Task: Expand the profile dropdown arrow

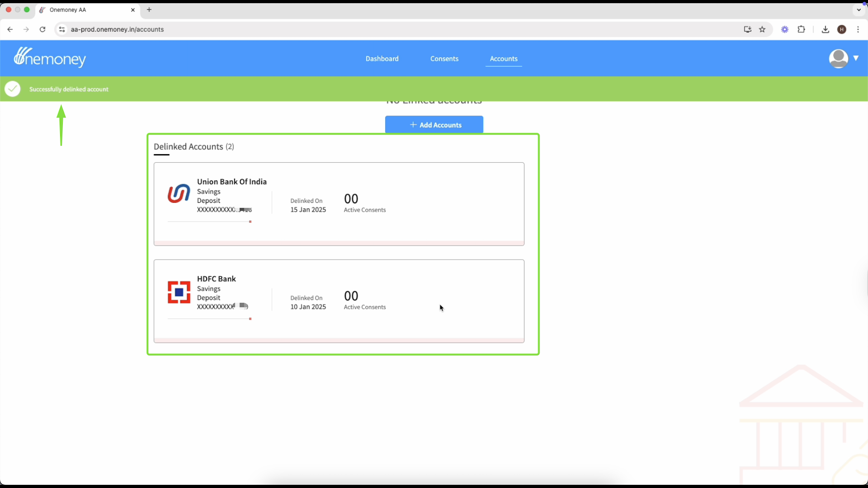Action: coord(856,58)
